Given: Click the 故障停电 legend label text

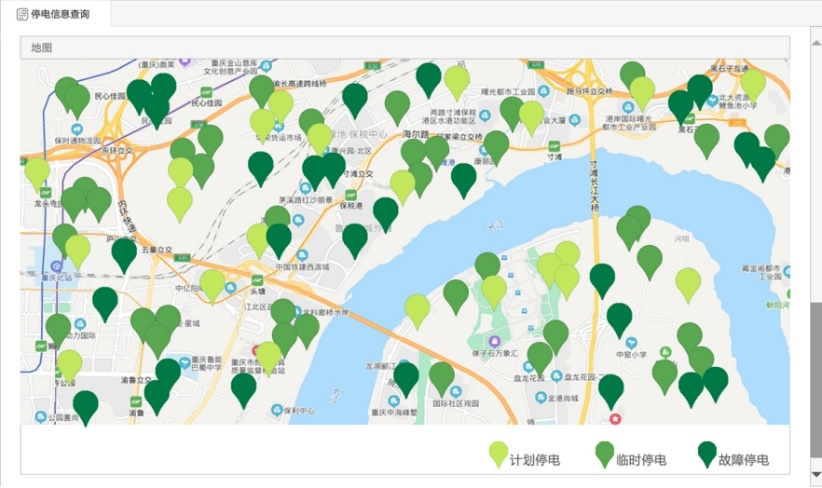Looking at the screenshot, I should pyautogui.click(x=744, y=460).
